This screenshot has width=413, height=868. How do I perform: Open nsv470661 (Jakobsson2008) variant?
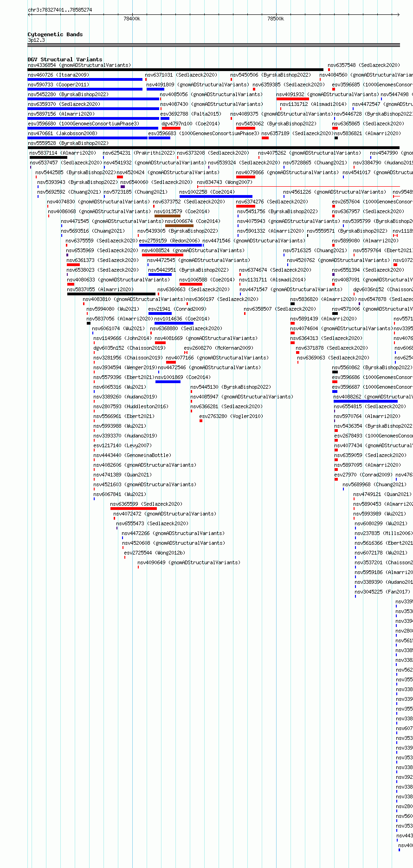[x=63, y=133]
